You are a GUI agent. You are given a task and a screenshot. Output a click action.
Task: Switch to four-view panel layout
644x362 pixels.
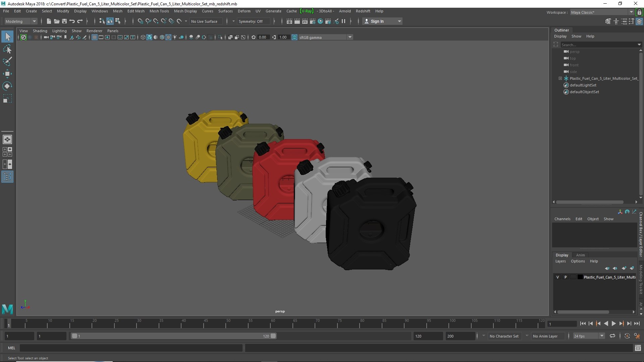point(7,152)
